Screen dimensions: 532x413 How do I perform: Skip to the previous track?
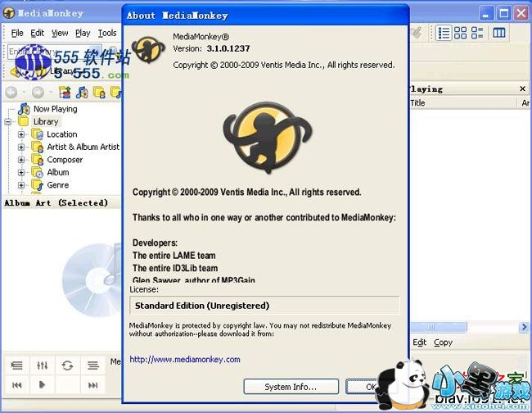pos(16,385)
